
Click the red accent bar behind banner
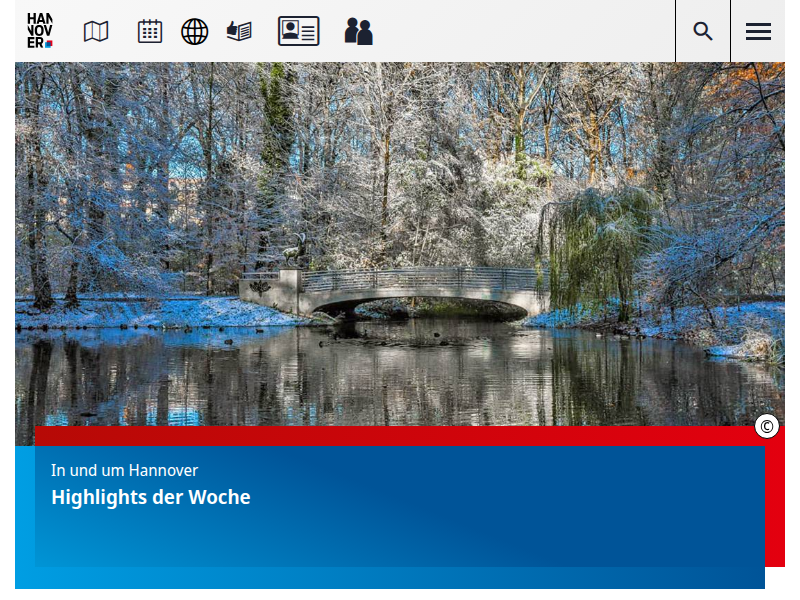(x=775, y=500)
